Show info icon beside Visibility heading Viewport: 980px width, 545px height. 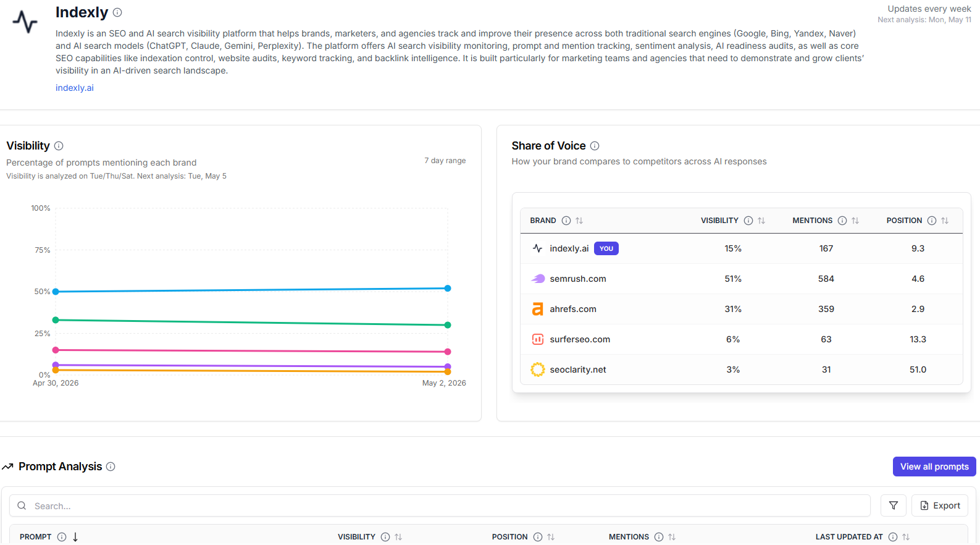[x=59, y=146]
